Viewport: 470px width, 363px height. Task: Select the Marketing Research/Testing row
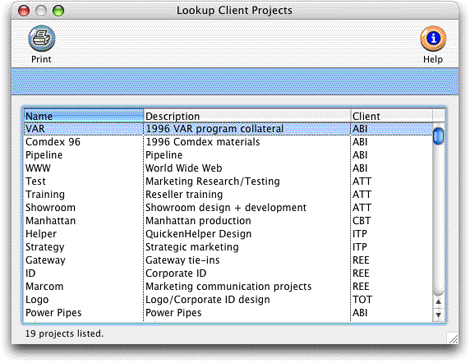(228, 181)
